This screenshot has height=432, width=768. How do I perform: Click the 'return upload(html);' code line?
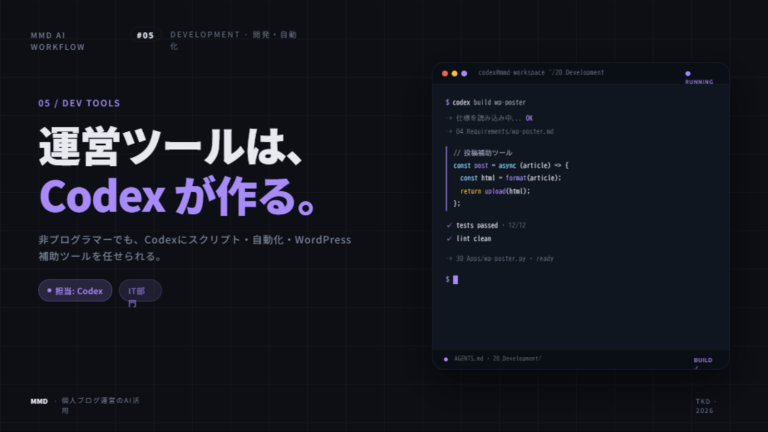(x=495, y=191)
